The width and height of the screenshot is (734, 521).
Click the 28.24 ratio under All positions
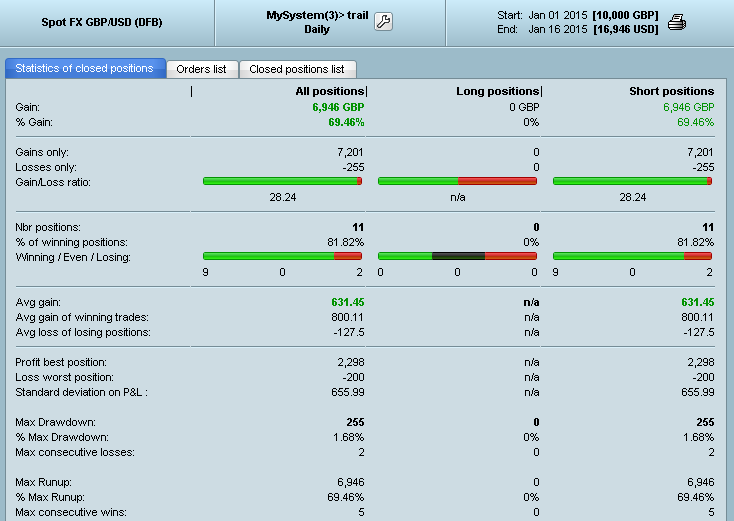point(283,197)
